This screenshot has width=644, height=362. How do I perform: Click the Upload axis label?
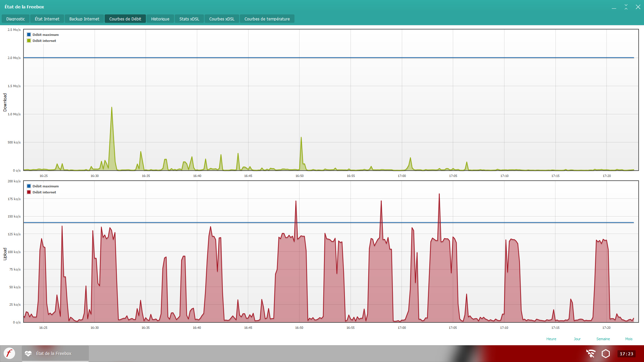(5, 254)
